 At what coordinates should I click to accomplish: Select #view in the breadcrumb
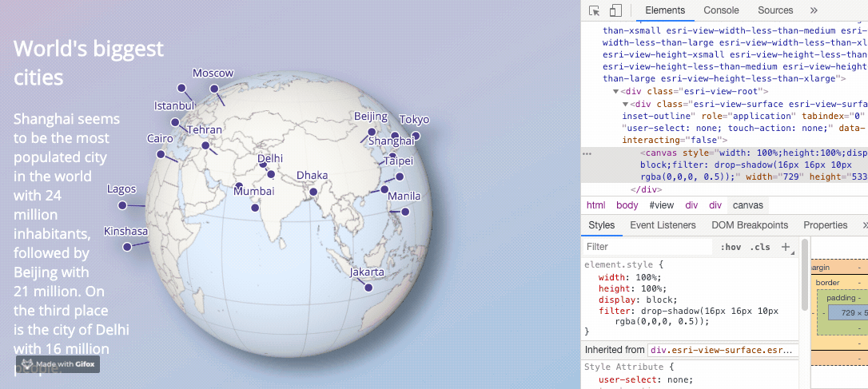coord(662,205)
